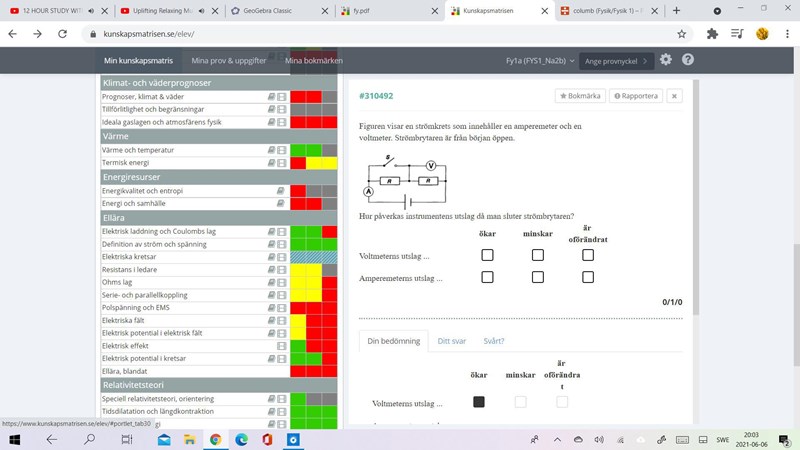Open the settings gear in header

tap(666, 60)
